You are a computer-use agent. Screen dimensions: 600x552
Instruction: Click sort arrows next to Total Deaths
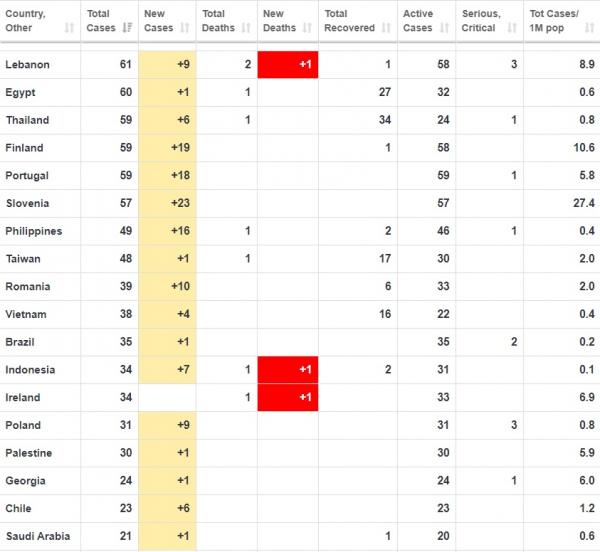tap(248, 28)
